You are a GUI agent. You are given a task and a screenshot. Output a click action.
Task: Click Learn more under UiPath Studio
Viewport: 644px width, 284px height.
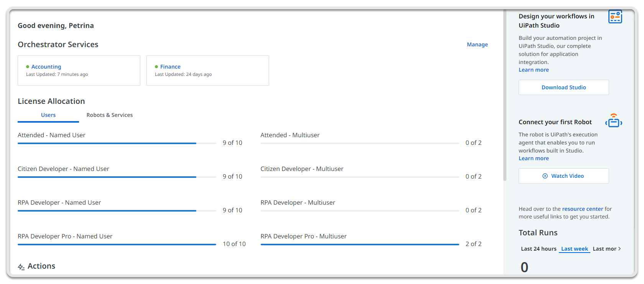click(534, 70)
